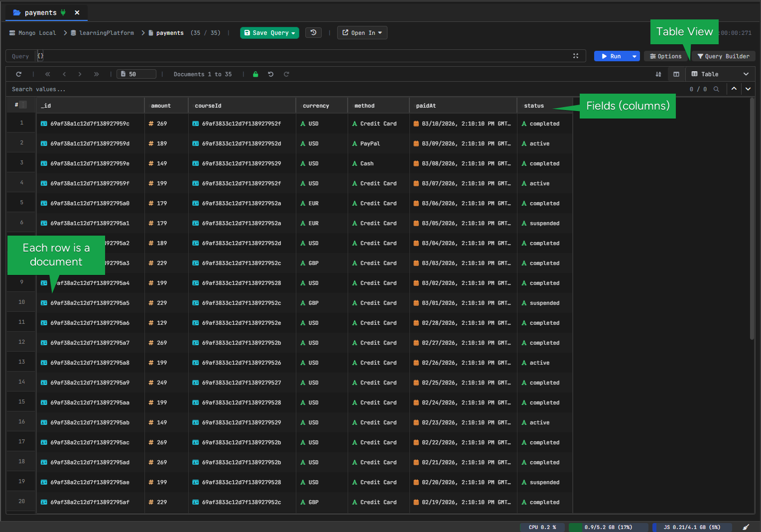Select GBP currency in row 8
The height and width of the screenshot is (532, 761).
[322, 263]
